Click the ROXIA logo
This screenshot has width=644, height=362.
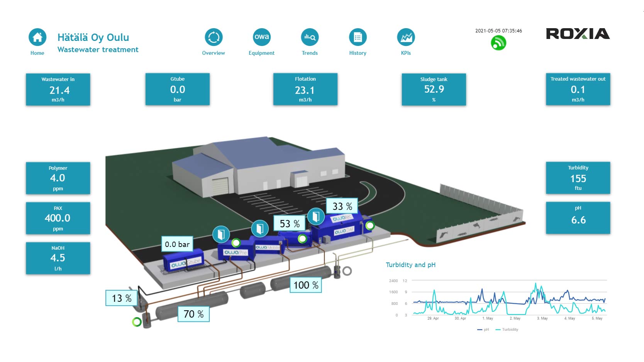click(x=578, y=34)
